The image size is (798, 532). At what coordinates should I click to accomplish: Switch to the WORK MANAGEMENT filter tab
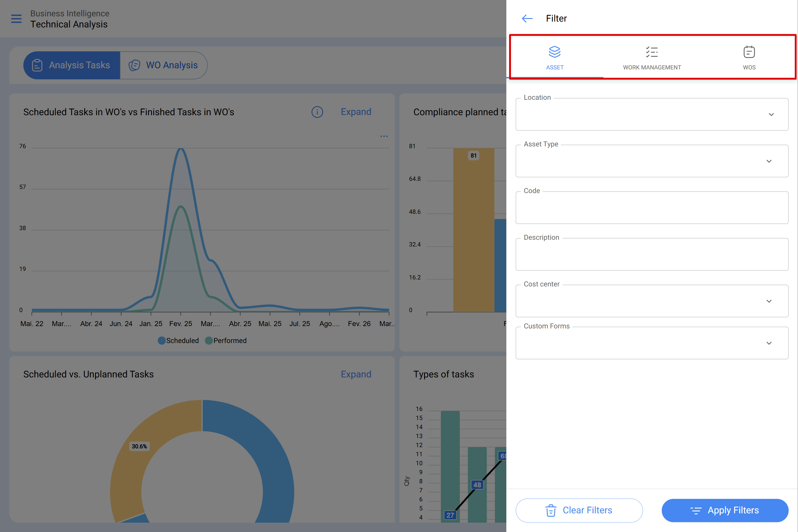pyautogui.click(x=652, y=58)
